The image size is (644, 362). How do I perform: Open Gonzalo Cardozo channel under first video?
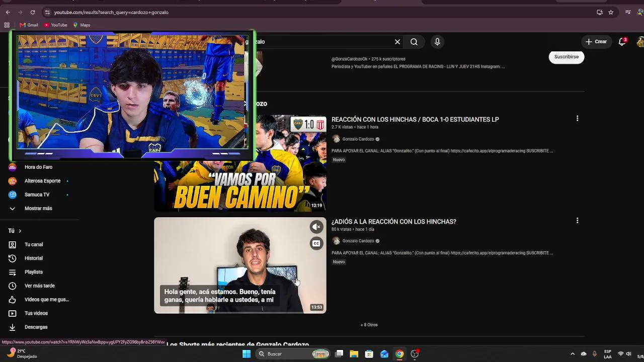[358, 139]
